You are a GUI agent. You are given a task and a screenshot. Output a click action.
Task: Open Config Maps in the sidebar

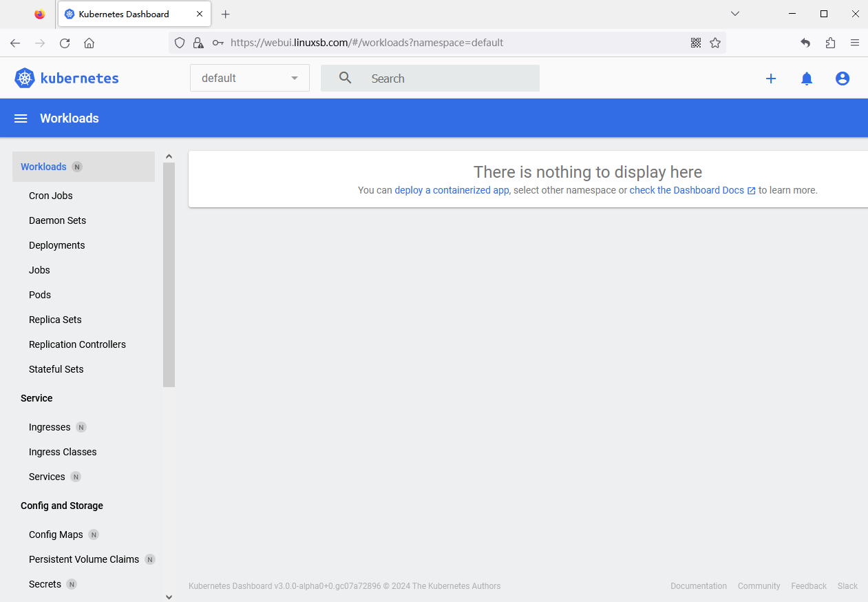(56, 534)
